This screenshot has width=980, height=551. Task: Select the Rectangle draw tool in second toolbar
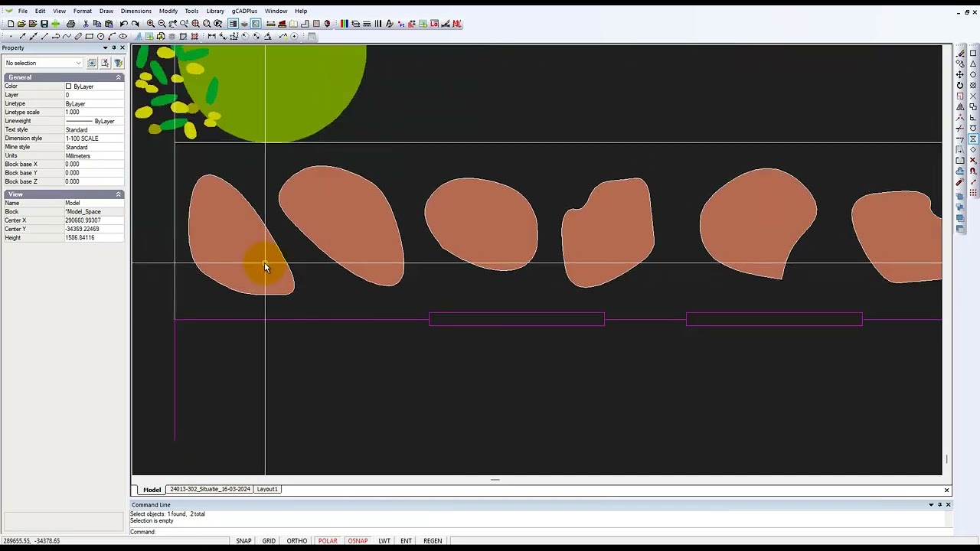tap(89, 36)
